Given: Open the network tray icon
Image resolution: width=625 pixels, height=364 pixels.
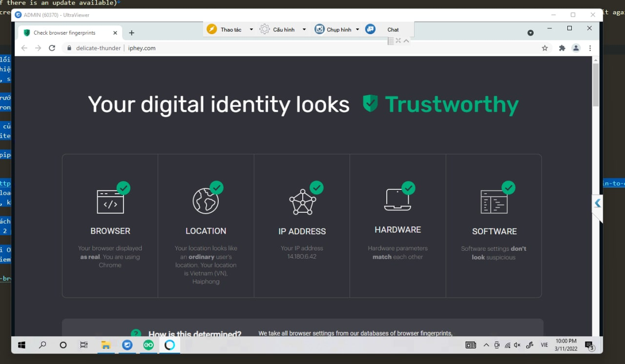Looking at the screenshot, I should tap(507, 345).
